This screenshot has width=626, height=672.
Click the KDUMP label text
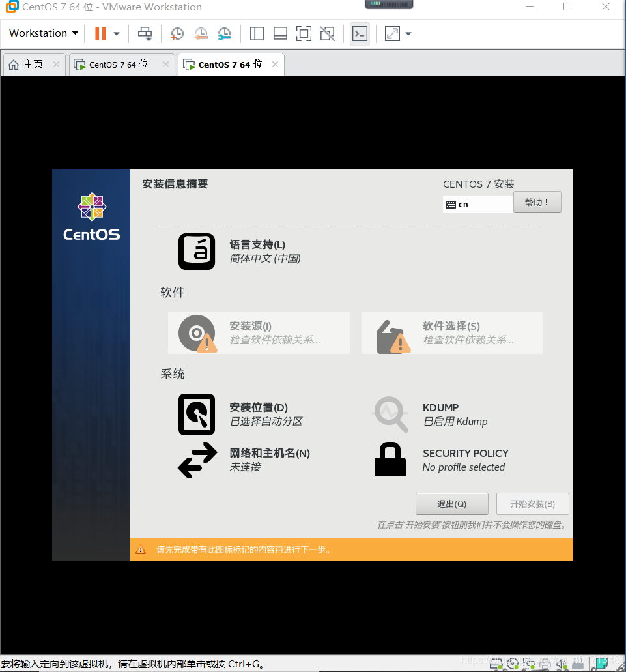point(440,407)
